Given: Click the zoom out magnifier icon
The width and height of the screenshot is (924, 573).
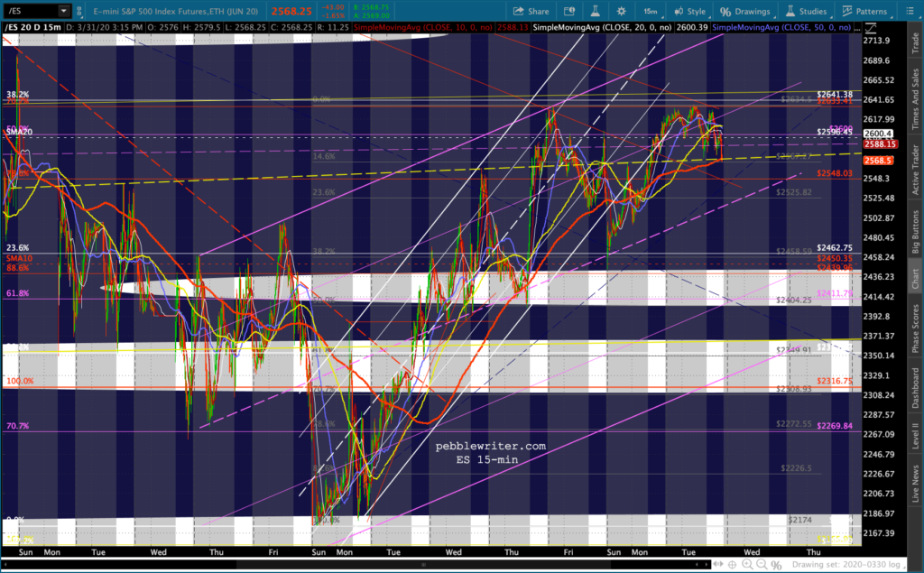Looking at the screenshot, I should pyautogui.click(x=762, y=564).
